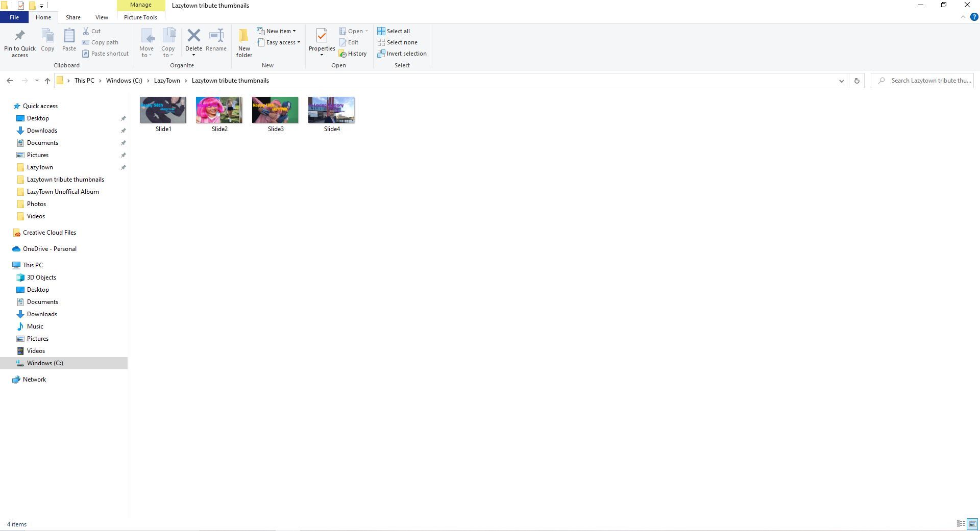Screen dimensions: 980x531
Task: Refresh the current folder view
Action: [856, 81]
